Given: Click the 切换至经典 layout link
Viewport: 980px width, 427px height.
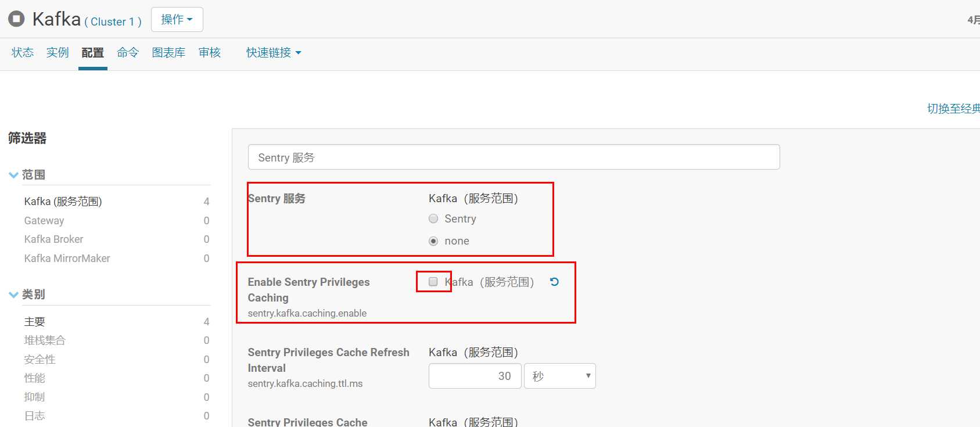Looking at the screenshot, I should 953,109.
